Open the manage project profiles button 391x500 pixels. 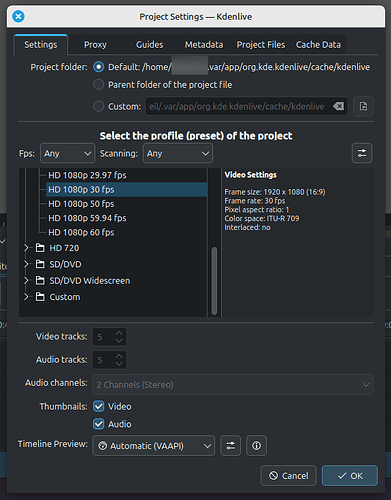click(362, 153)
